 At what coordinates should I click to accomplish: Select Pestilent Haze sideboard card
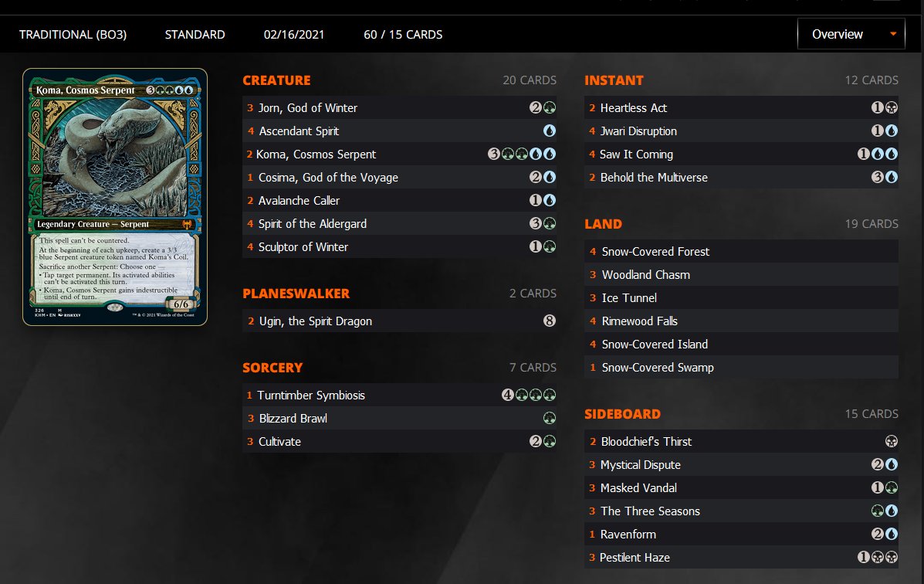pyautogui.click(x=741, y=558)
